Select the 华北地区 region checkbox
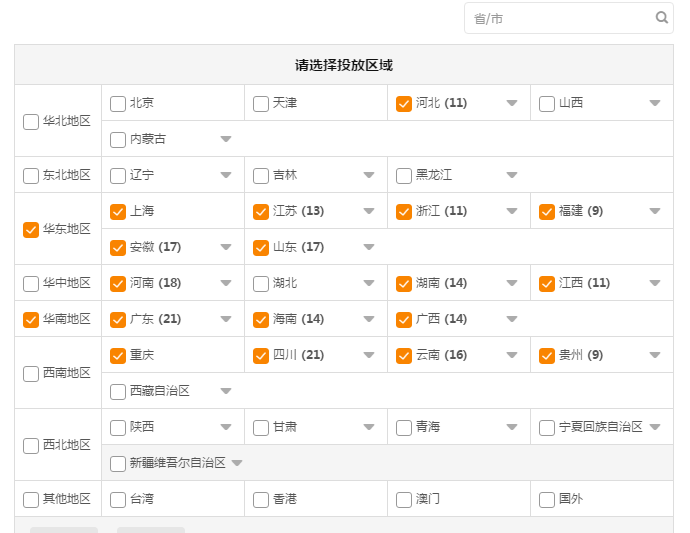The width and height of the screenshot is (690, 533). [31, 121]
